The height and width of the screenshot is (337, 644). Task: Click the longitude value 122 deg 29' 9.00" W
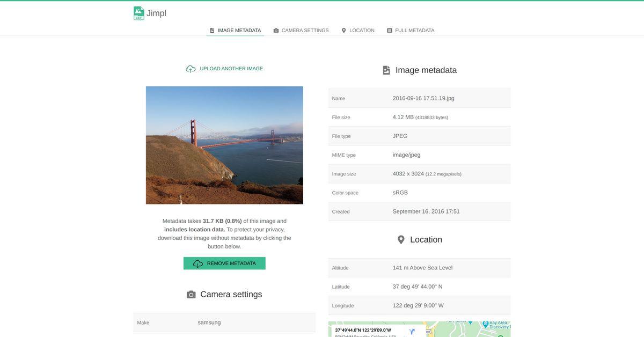pyautogui.click(x=418, y=305)
